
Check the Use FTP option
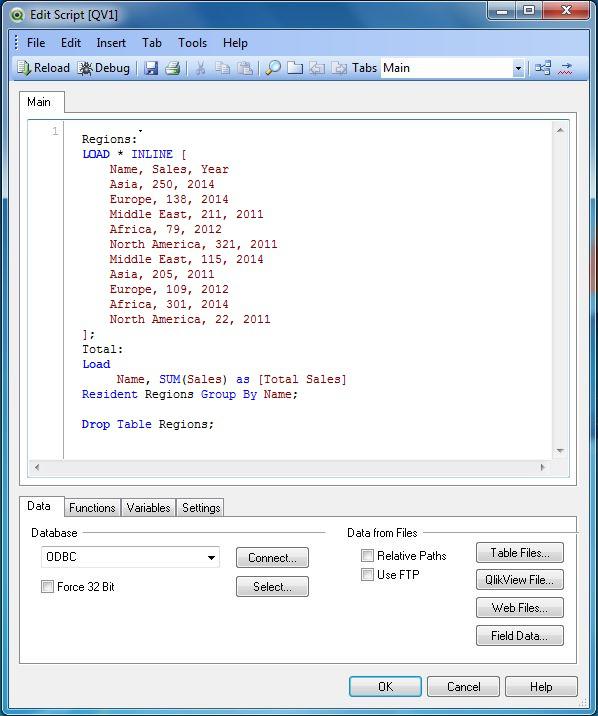[x=367, y=574]
